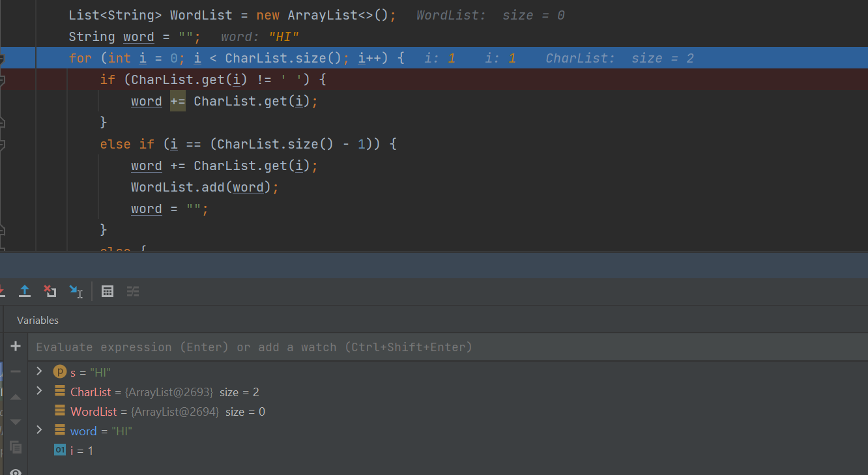Move watch up with the up arrow
Viewport: 868px width, 475px height.
16,397
